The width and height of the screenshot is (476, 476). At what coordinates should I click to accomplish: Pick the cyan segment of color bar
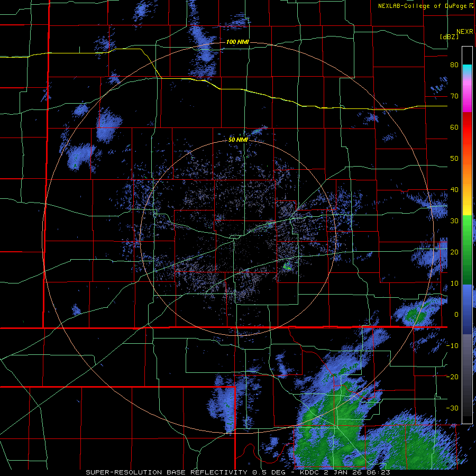click(467, 69)
